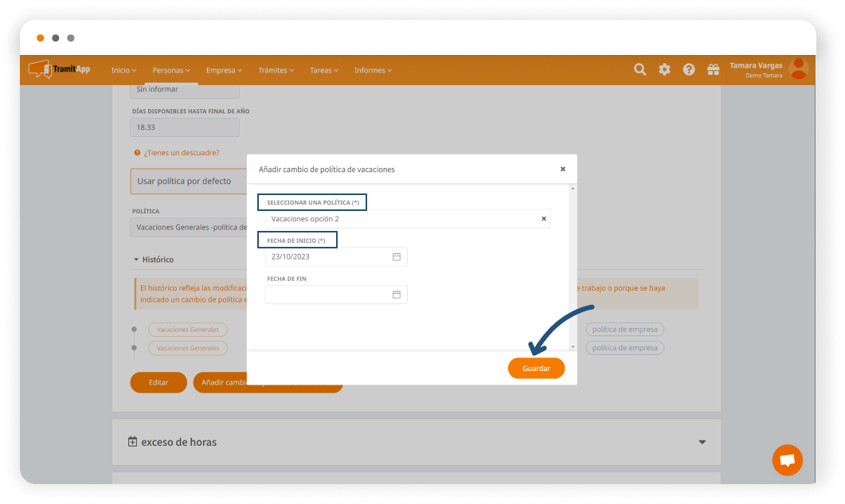This screenshot has width=845, height=504.
Task: Click the Guardar button
Action: (536, 369)
